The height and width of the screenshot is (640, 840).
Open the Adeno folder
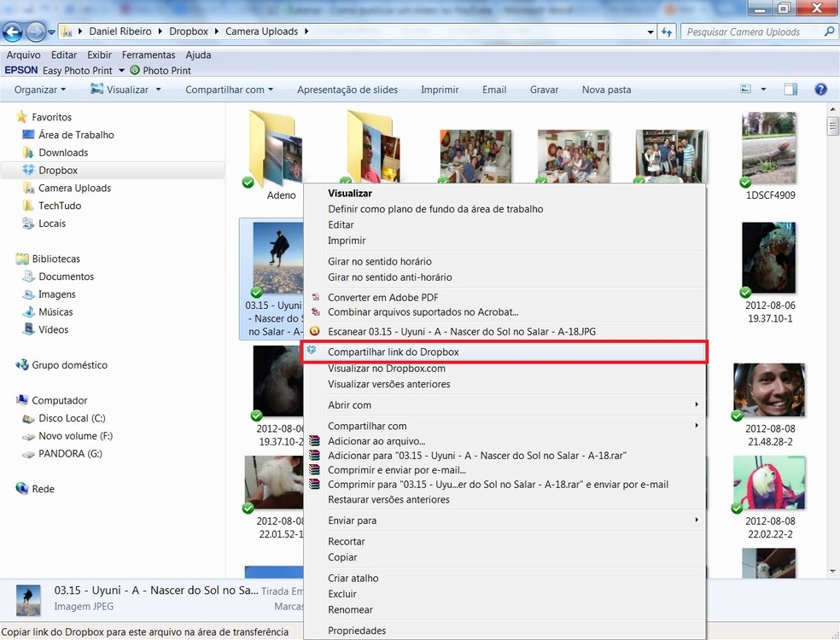[x=274, y=154]
